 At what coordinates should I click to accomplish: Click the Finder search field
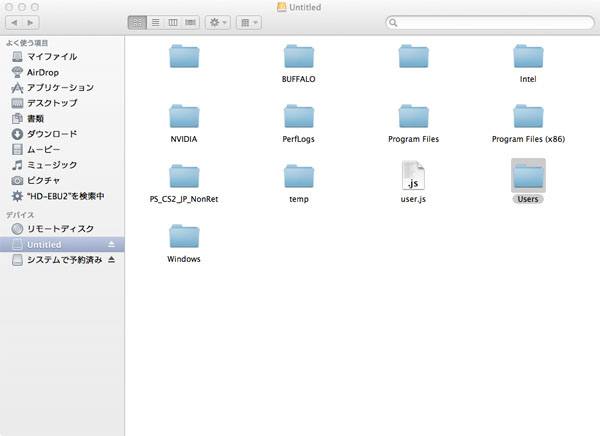tap(488, 22)
